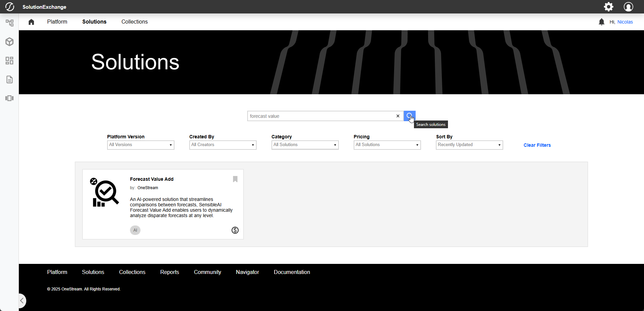Open the Documentation footer link
The width and height of the screenshot is (644, 311).
292,272
